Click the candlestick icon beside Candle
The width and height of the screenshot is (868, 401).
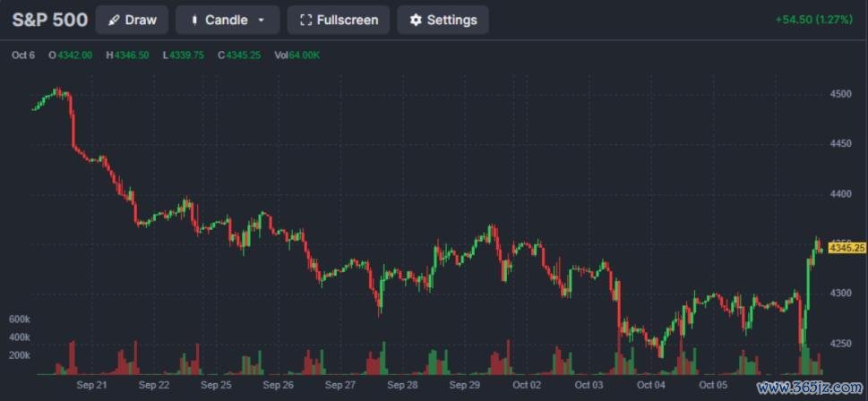click(194, 21)
